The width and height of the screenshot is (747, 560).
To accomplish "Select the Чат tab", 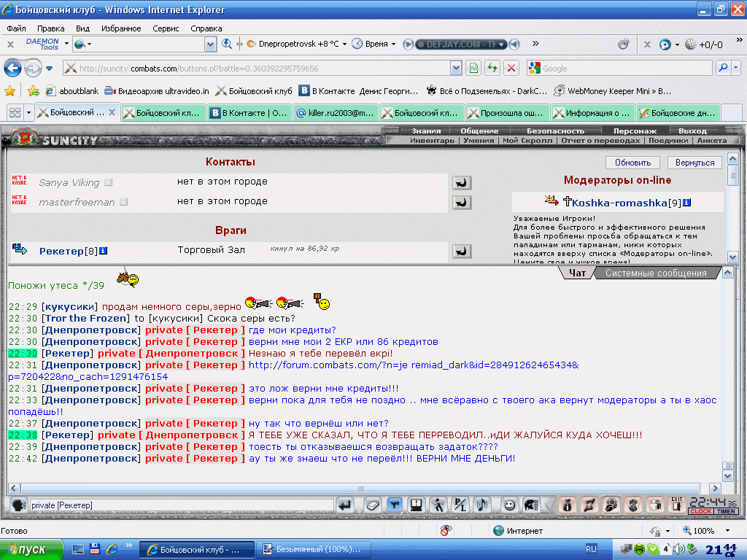I will click(x=577, y=273).
